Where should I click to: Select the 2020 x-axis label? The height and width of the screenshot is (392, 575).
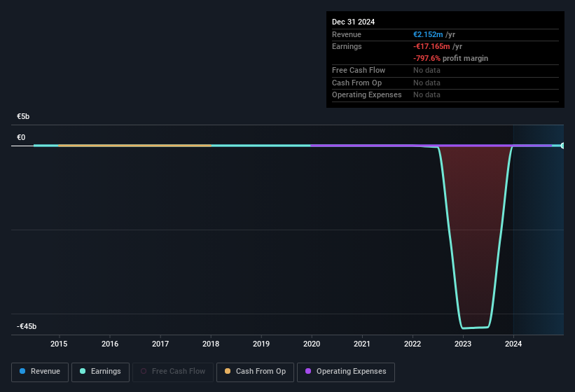312,344
